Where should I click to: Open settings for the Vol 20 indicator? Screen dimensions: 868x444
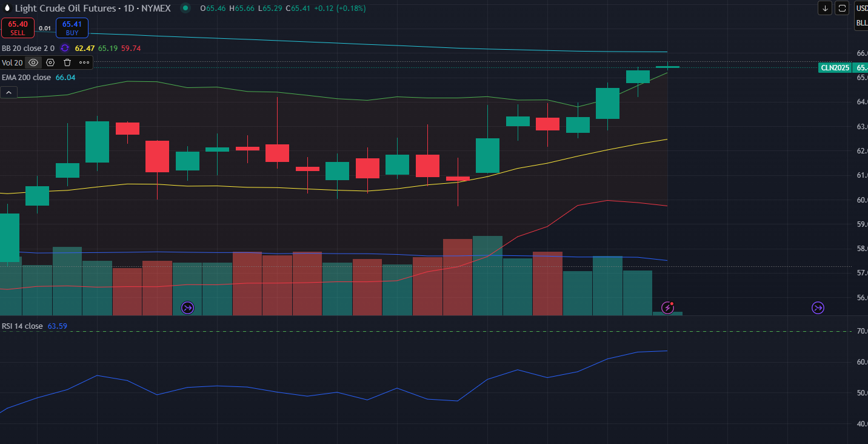pos(50,62)
